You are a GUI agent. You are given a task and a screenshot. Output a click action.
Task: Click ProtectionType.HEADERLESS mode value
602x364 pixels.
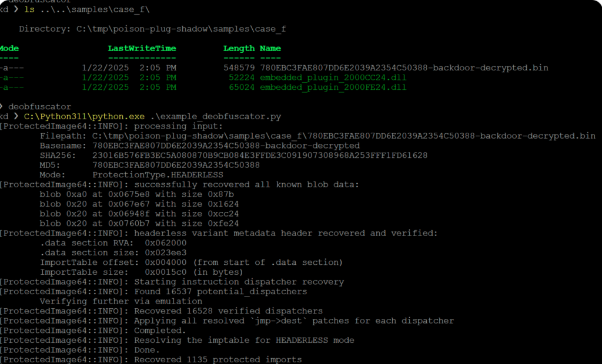click(158, 175)
